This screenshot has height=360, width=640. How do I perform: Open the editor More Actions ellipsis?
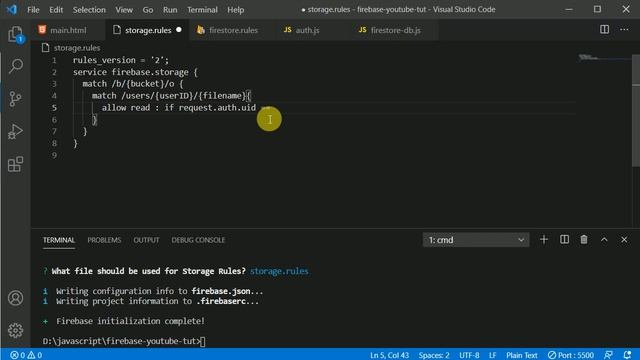pos(624,29)
